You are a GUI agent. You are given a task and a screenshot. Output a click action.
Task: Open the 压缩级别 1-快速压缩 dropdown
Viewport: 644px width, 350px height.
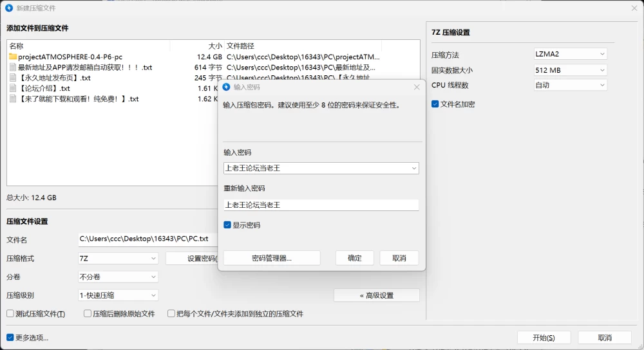(118, 295)
